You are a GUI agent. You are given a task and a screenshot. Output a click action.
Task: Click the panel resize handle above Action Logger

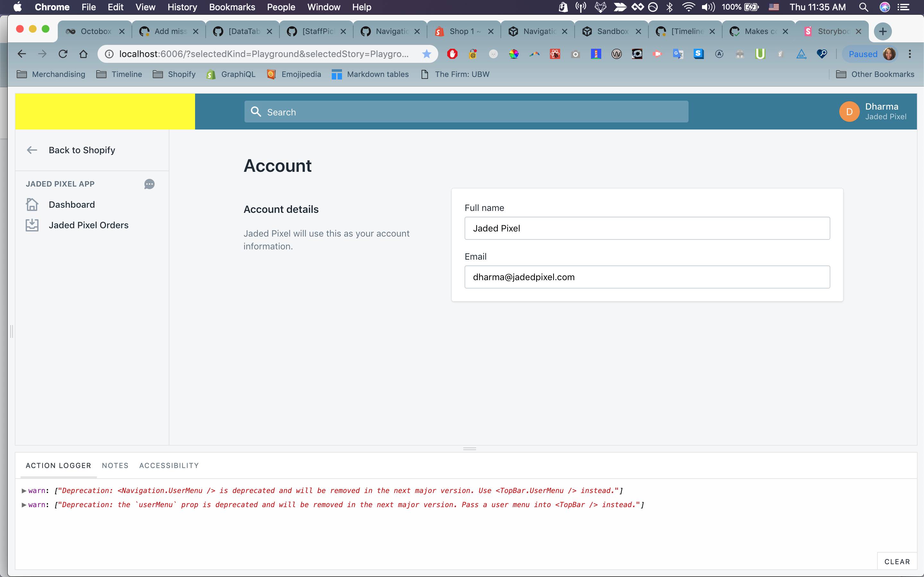click(469, 449)
